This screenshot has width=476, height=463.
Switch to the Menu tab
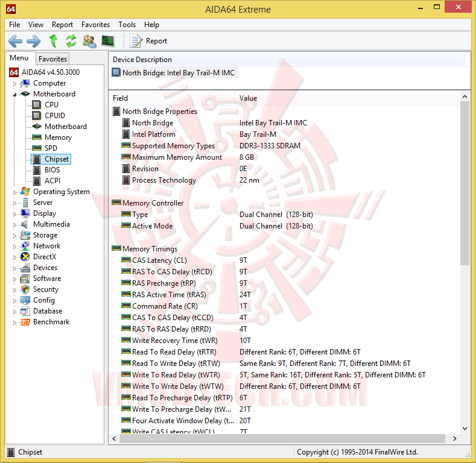(19, 58)
